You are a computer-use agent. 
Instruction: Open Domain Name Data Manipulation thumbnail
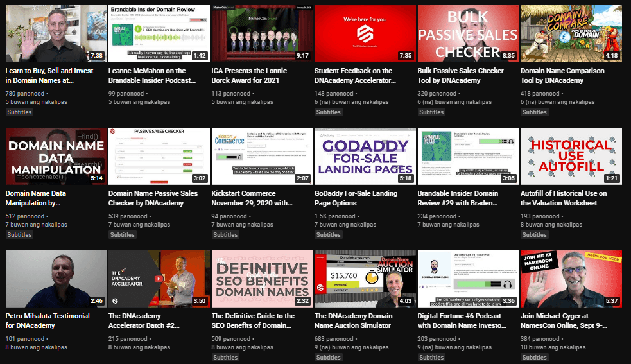coord(56,156)
